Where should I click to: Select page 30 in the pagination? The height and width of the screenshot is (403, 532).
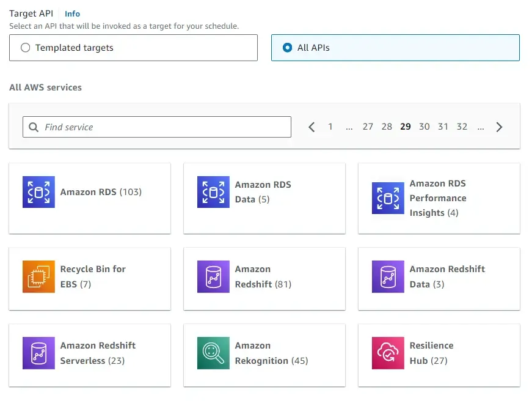[425, 127]
